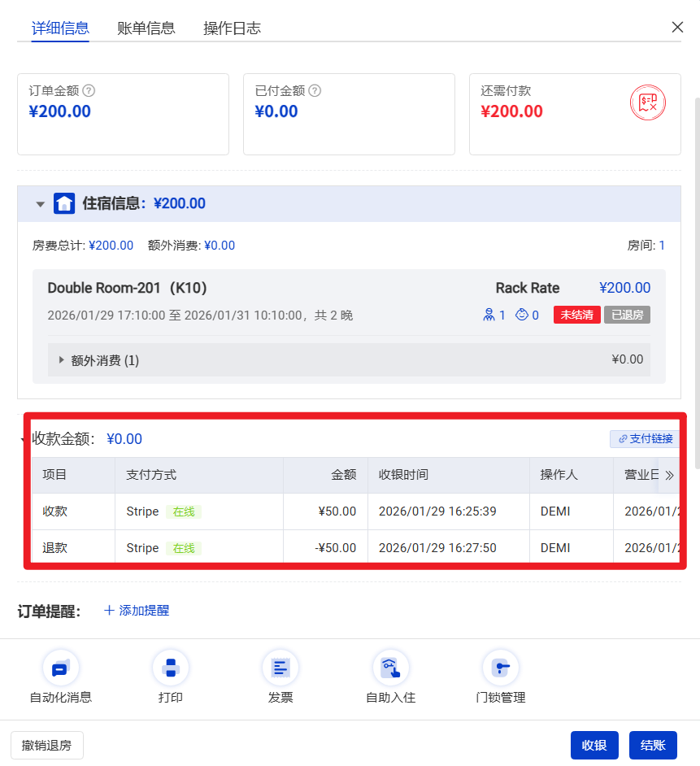Click the 未结清 status tag
The width and height of the screenshot is (700, 766).
[x=577, y=315]
